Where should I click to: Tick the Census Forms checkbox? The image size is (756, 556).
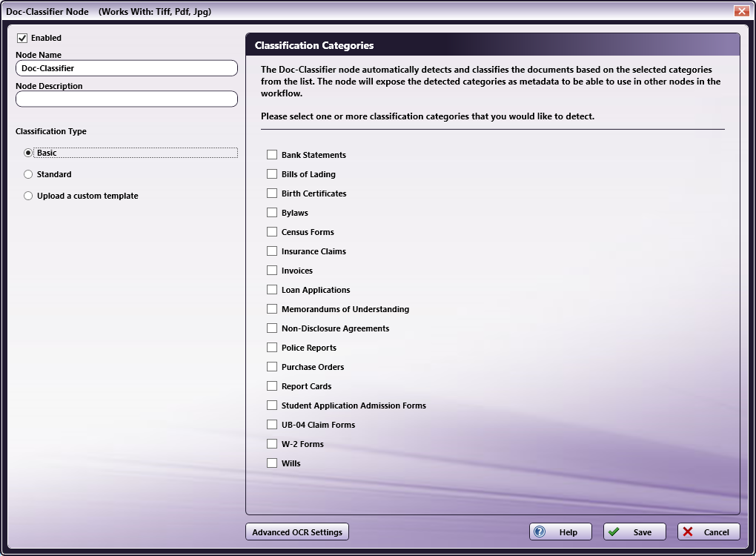coord(272,232)
